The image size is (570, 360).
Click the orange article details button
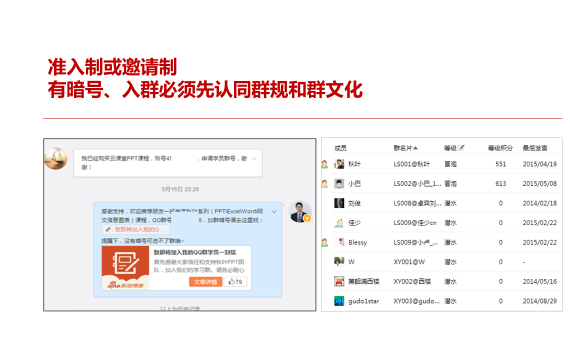tap(205, 282)
